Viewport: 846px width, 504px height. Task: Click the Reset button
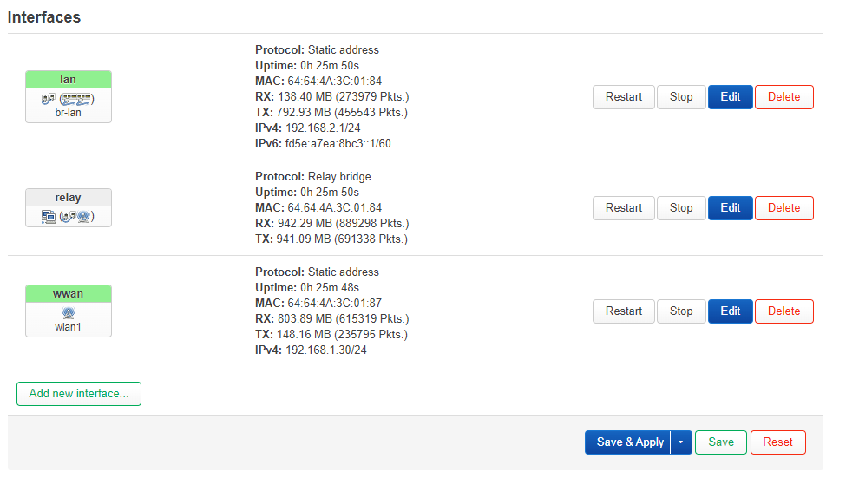777,442
